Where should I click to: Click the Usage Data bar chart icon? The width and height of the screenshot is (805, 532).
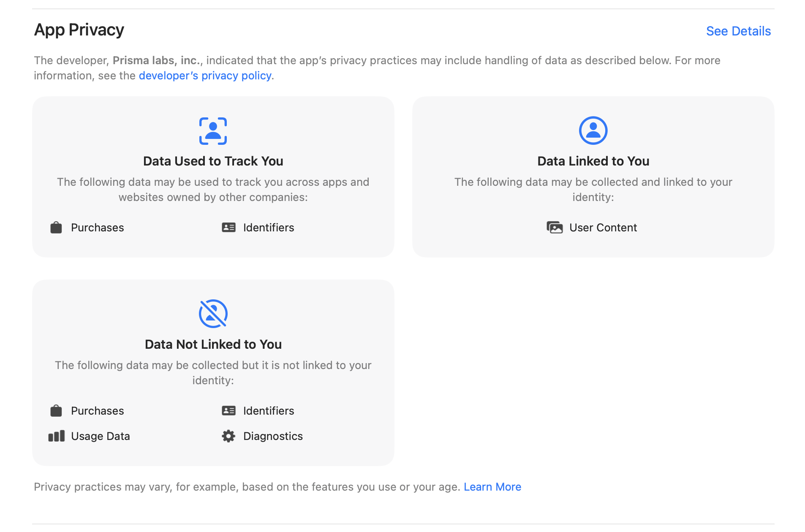[57, 436]
